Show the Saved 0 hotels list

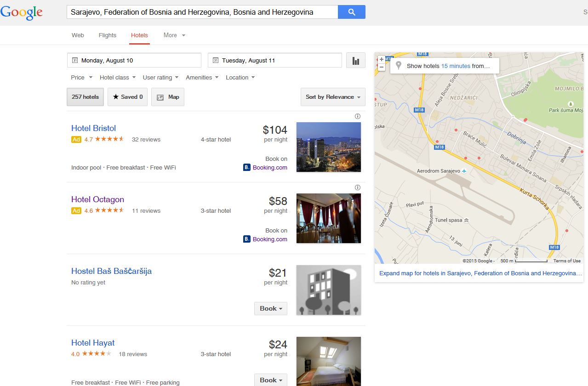point(127,97)
